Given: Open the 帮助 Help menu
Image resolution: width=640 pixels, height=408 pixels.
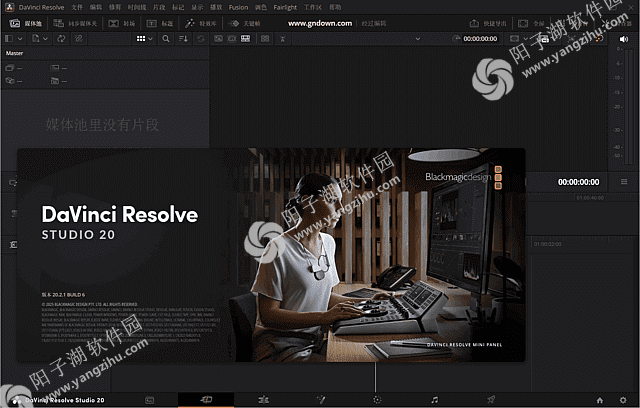Looking at the screenshot, I should (x=335, y=7).
